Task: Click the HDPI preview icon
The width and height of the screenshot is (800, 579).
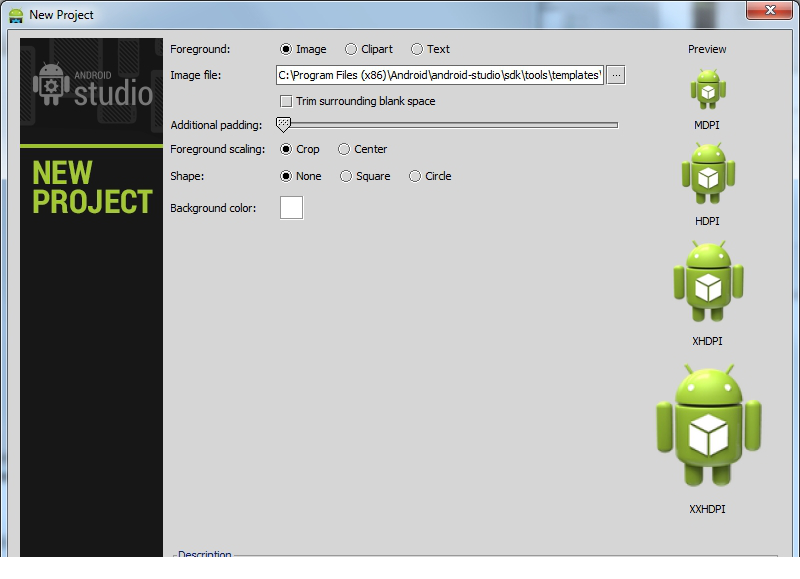Action: click(x=708, y=174)
